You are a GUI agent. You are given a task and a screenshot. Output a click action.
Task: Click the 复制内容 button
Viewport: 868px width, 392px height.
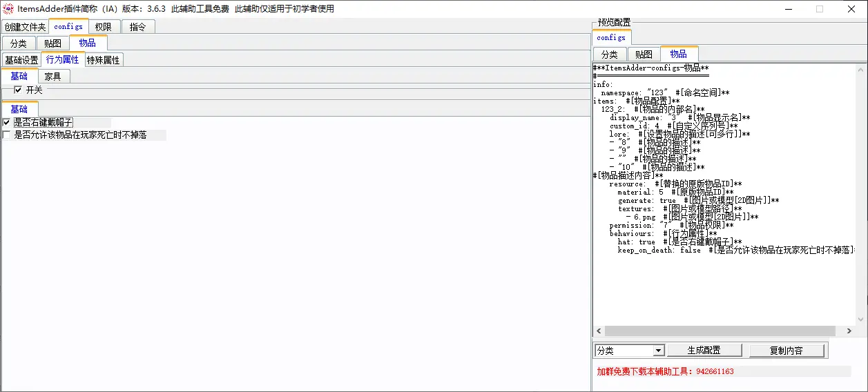(x=787, y=351)
